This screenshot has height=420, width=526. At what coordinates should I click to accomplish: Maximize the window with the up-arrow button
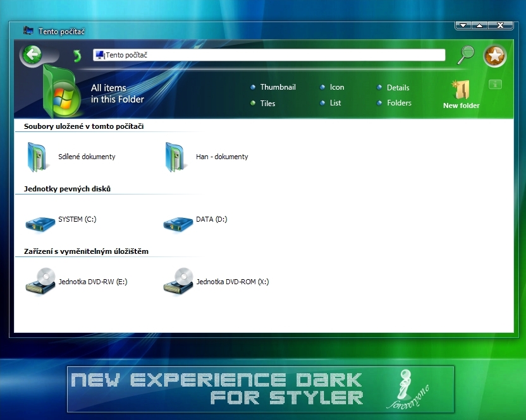(x=480, y=25)
